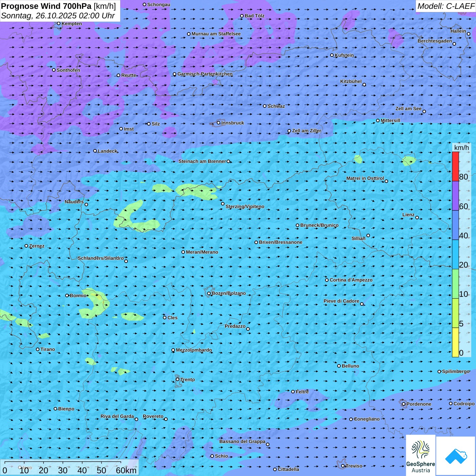Screen dimensions: 476x476
Task: Click the Cortina d'Ampezzo label
Action: [x=351, y=280]
